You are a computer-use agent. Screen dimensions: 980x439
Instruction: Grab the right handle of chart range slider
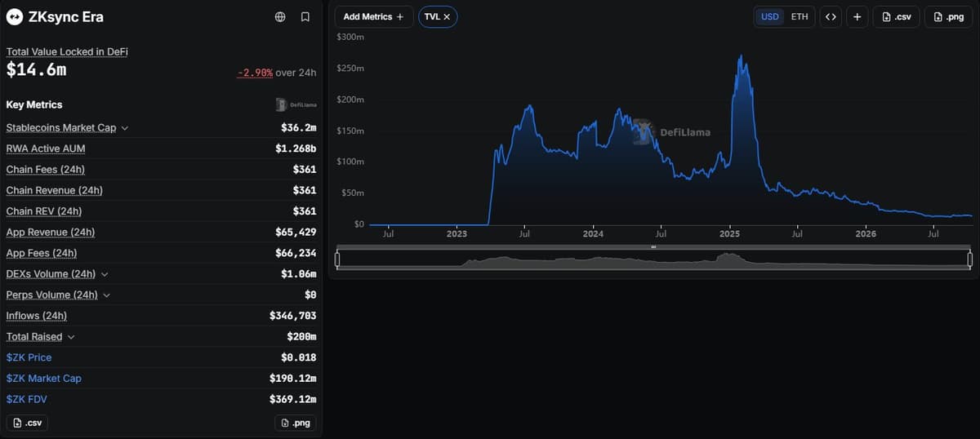[970, 259]
